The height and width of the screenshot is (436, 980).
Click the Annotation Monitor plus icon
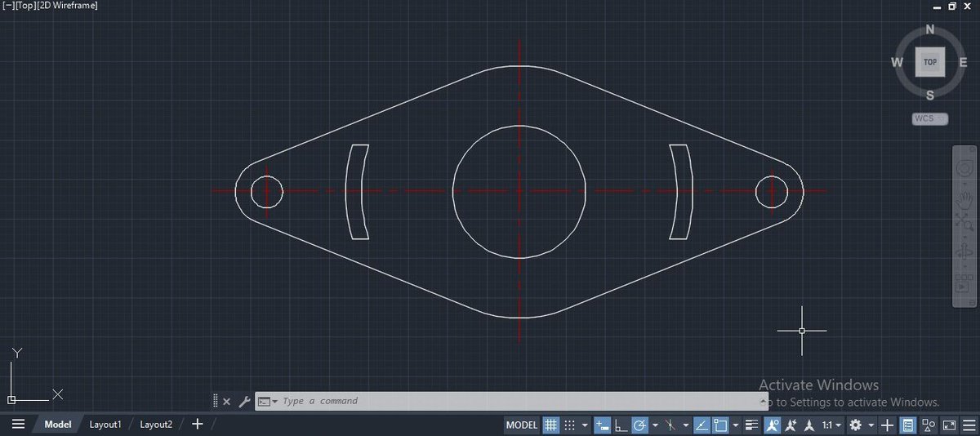click(x=887, y=425)
